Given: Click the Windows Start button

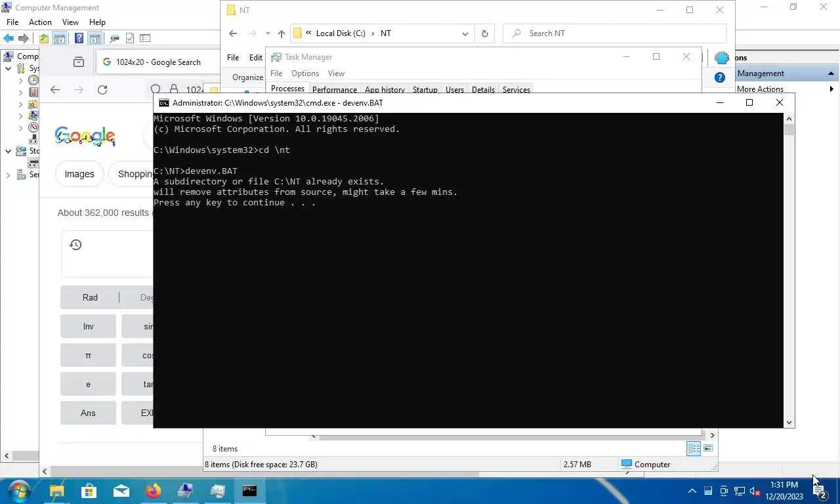Looking at the screenshot, I should (19, 491).
